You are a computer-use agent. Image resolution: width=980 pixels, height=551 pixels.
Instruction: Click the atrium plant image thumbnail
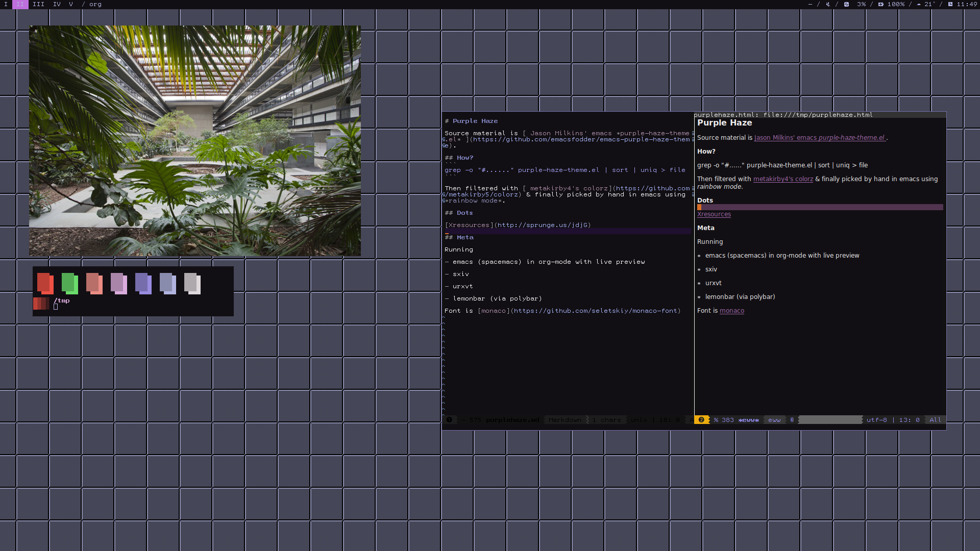tap(194, 140)
